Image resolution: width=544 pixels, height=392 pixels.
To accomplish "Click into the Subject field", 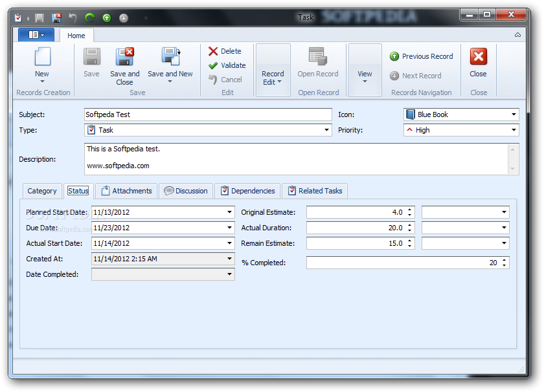I will pyautogui.click(x=208, y=114).
